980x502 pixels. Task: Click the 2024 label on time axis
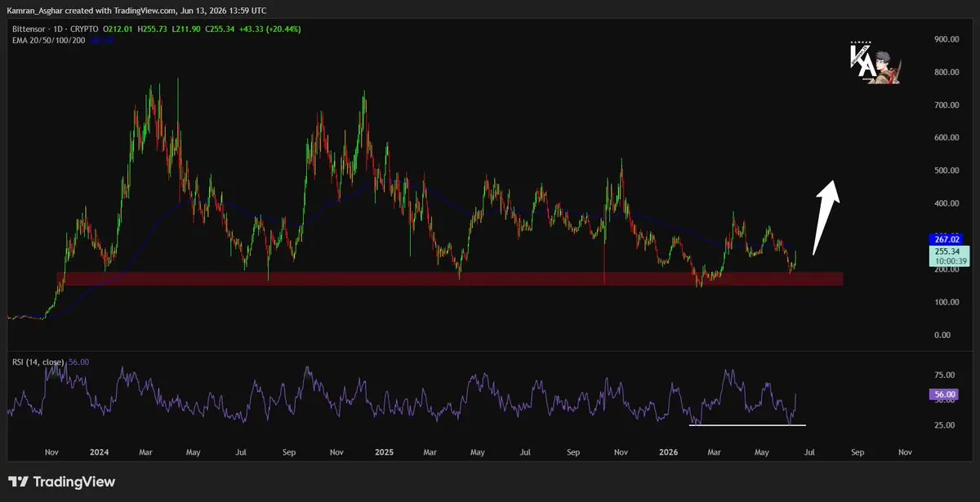click(100, 451)
